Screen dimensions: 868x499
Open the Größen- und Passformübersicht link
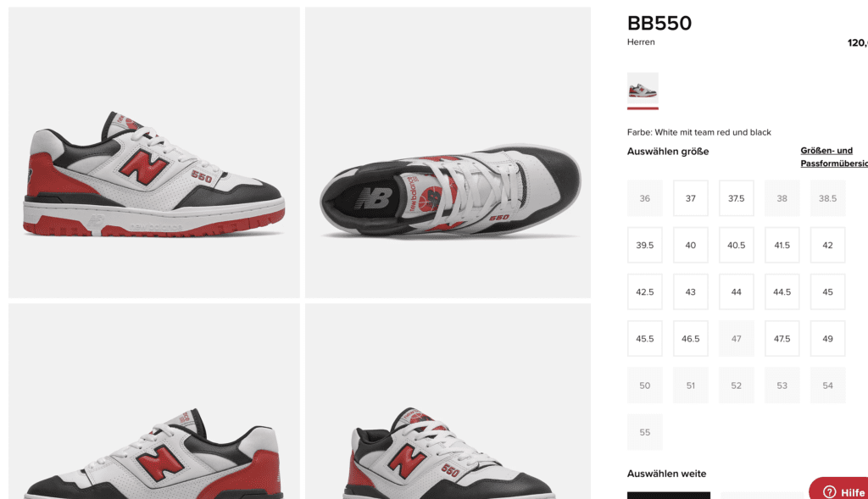point(834,157)
